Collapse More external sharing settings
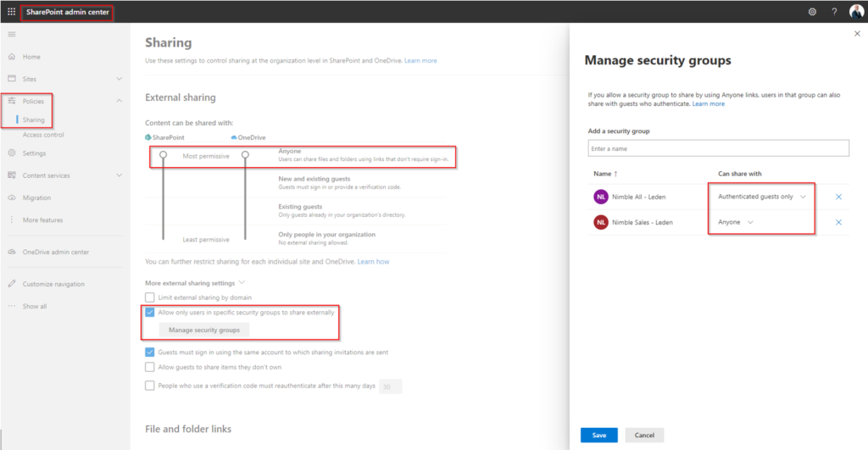Screen dimensions: 868x450 242,283
